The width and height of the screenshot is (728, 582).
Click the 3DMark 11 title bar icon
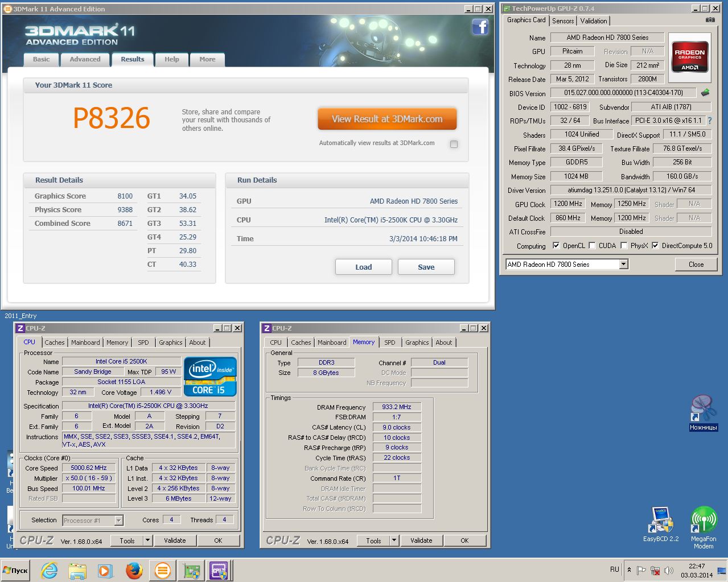point(7,9)
